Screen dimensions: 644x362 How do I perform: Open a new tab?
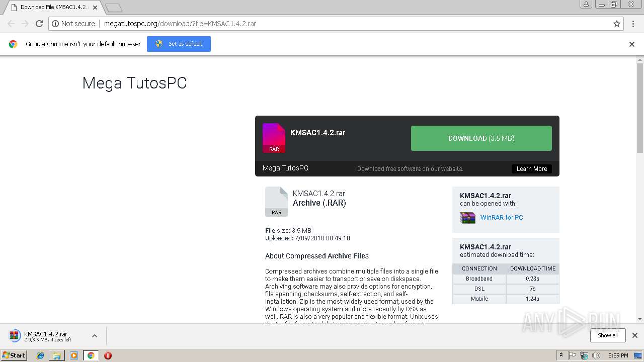[x=114, y=8]
